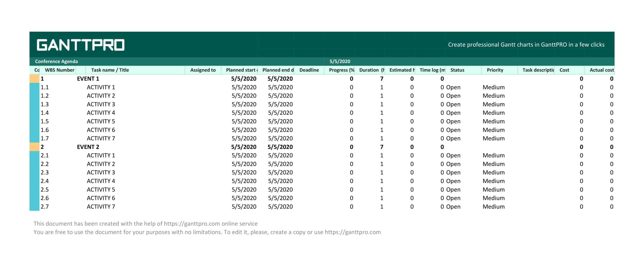Click the Actual cost column header
644x268 pixels.
click(601, 70)
